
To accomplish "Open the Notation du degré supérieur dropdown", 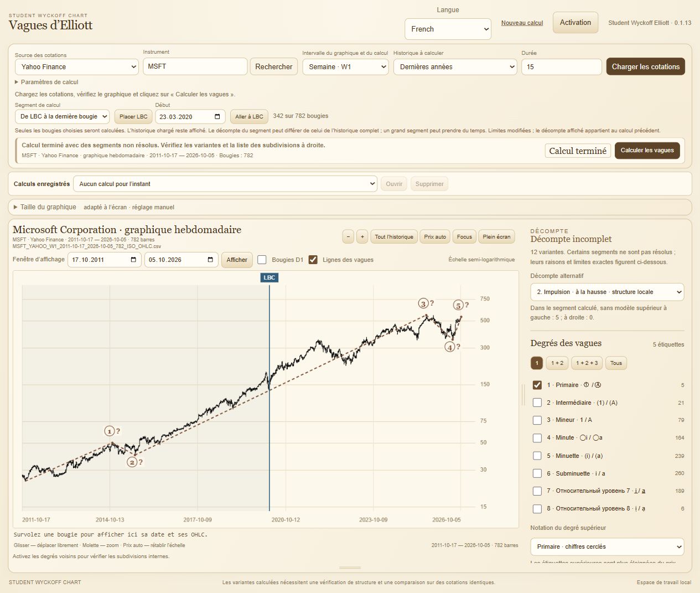I will [x=607, y=546].
